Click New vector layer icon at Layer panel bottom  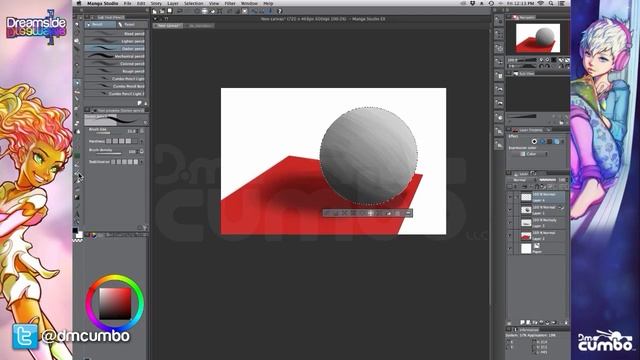[x=528, y=323]
